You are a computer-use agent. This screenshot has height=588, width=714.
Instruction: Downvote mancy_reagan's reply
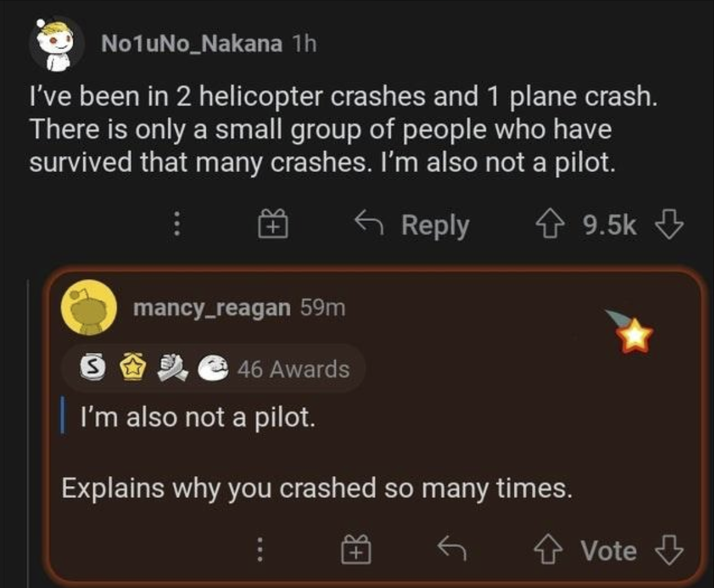click(x=670, y=551)
